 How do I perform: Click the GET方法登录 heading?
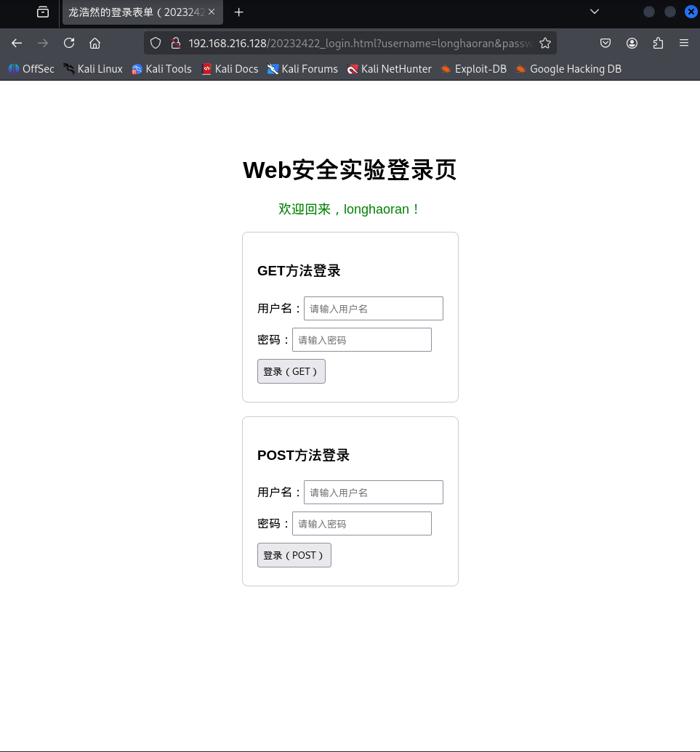click(x=299, y=271)
